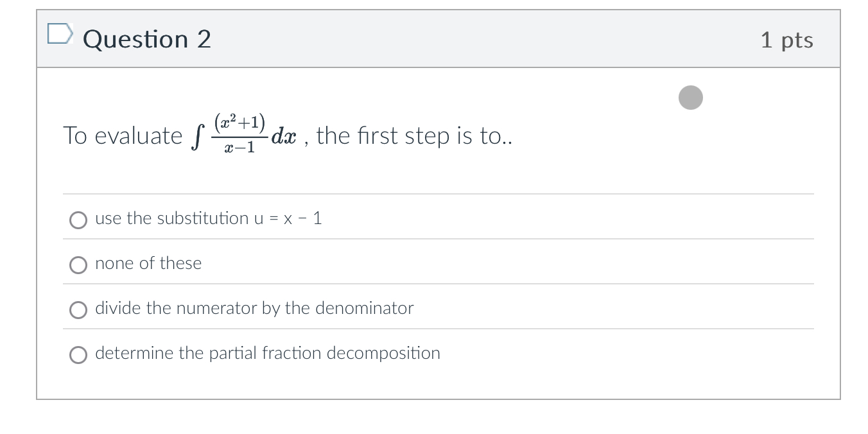The image size is (868, 434).
Task: Click the answer text 'none of these'
Action: click(148, 263)
